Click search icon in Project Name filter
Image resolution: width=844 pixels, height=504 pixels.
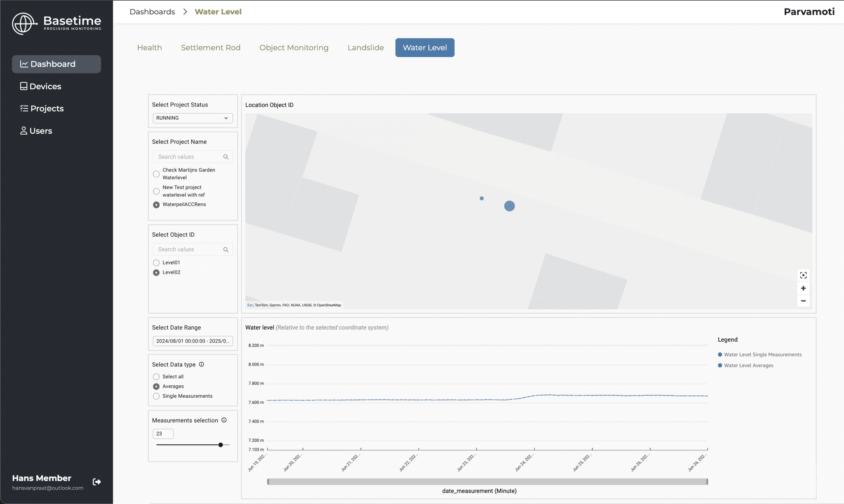coord(226,156)
